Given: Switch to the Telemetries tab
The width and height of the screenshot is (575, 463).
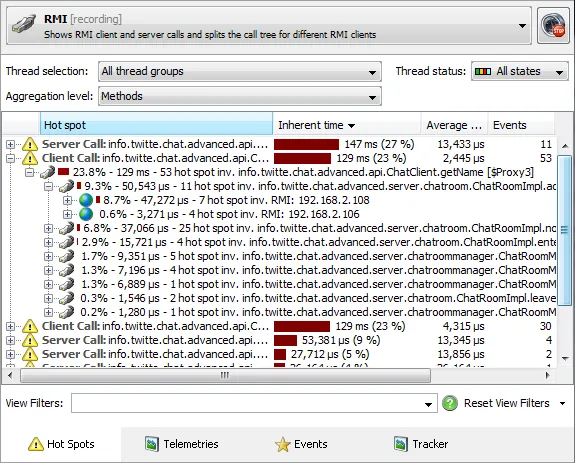Looking at the screenshot, I should (x=182, y=444).
